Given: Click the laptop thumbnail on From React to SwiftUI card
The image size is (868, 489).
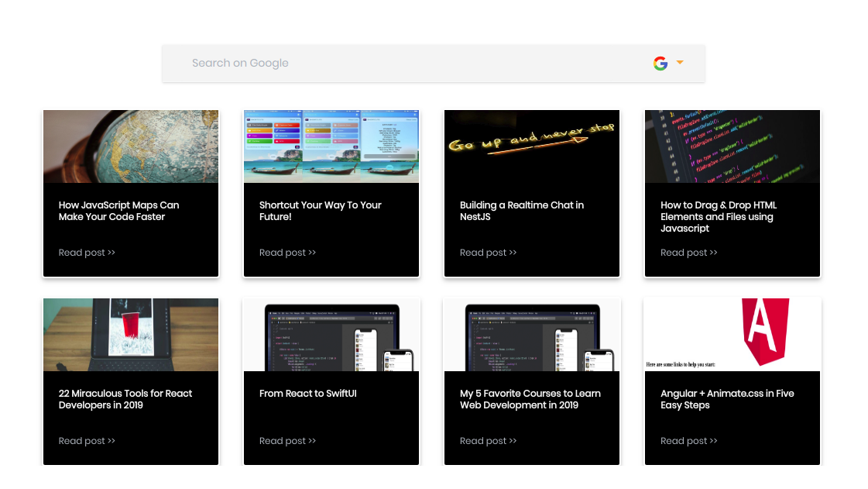Looking at the screenshot, I should tap(331, 333).
